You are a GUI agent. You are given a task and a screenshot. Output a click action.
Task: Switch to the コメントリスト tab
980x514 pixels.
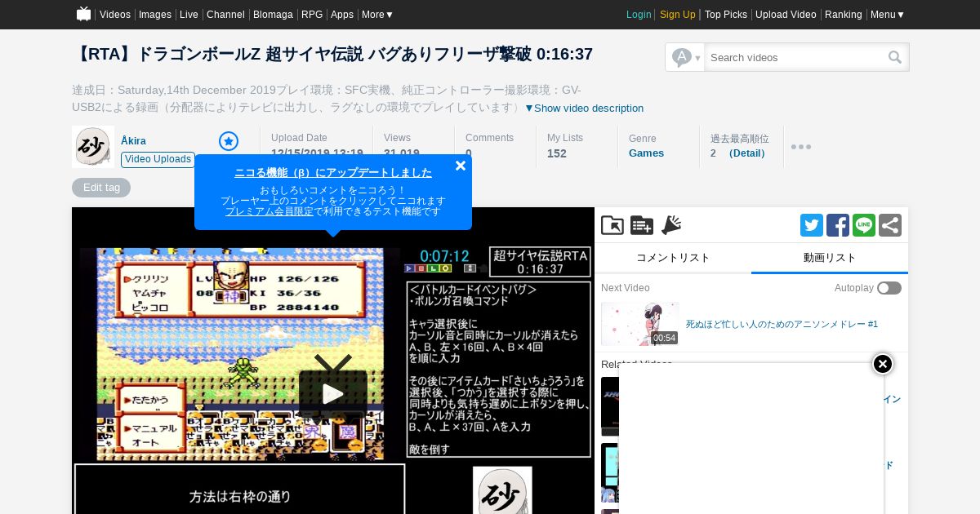click(673, 258)
